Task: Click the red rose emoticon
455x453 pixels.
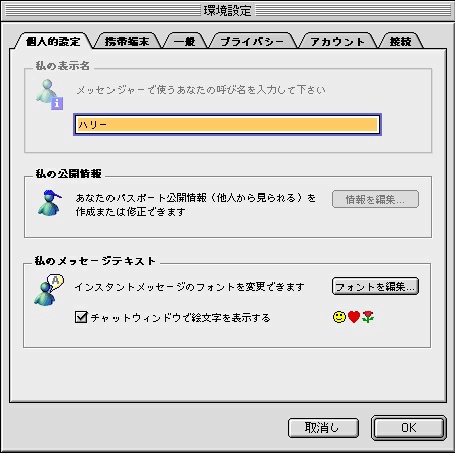Action: point(368,317)
